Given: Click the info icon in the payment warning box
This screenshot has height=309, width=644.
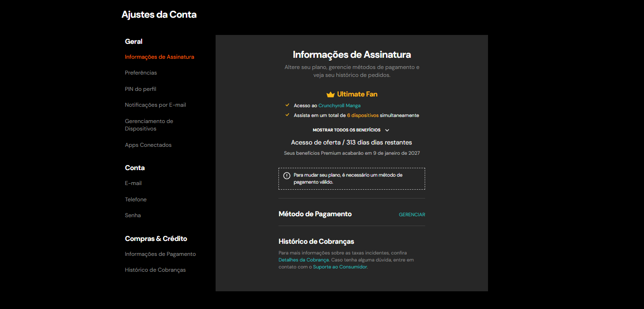Looking at the screenshot, I should coord(287,175).
